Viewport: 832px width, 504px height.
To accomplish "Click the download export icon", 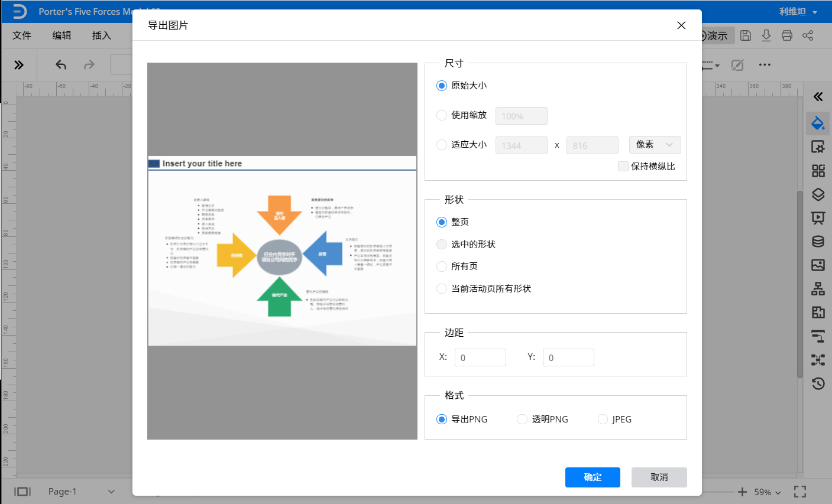I will (x=766, y=35).
